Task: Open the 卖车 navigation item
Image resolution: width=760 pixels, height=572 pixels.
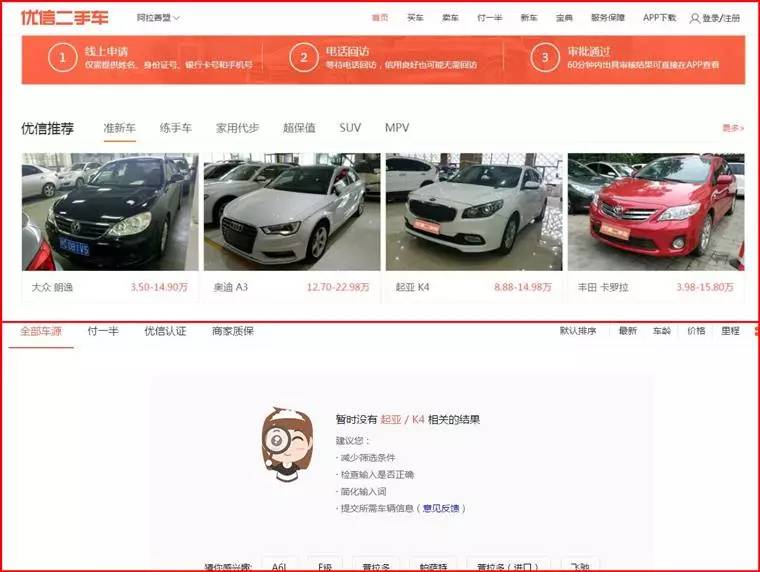Action: pos(450,18)
